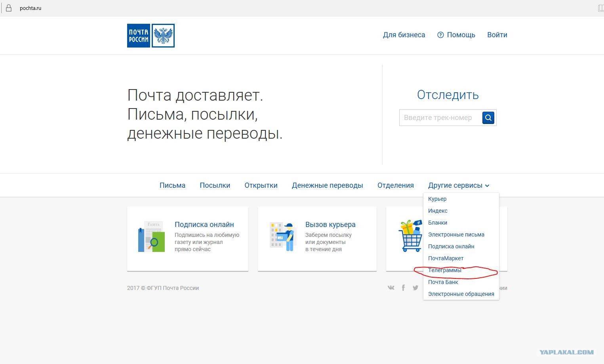Click the copyright text ФГУП Почта России

click(163, 288)
